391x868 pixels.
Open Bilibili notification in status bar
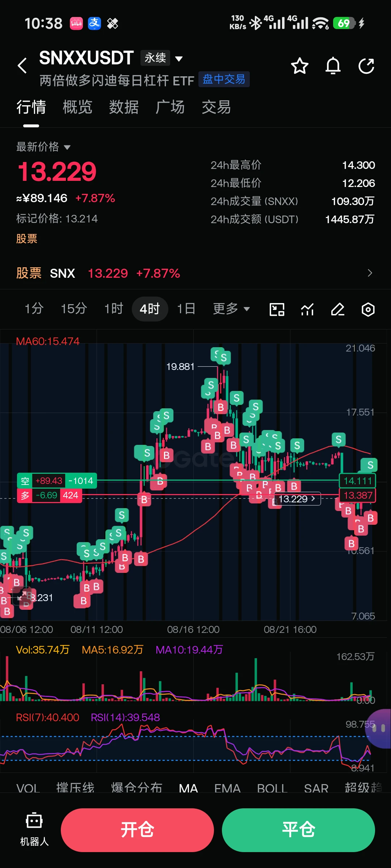(76, 24)
